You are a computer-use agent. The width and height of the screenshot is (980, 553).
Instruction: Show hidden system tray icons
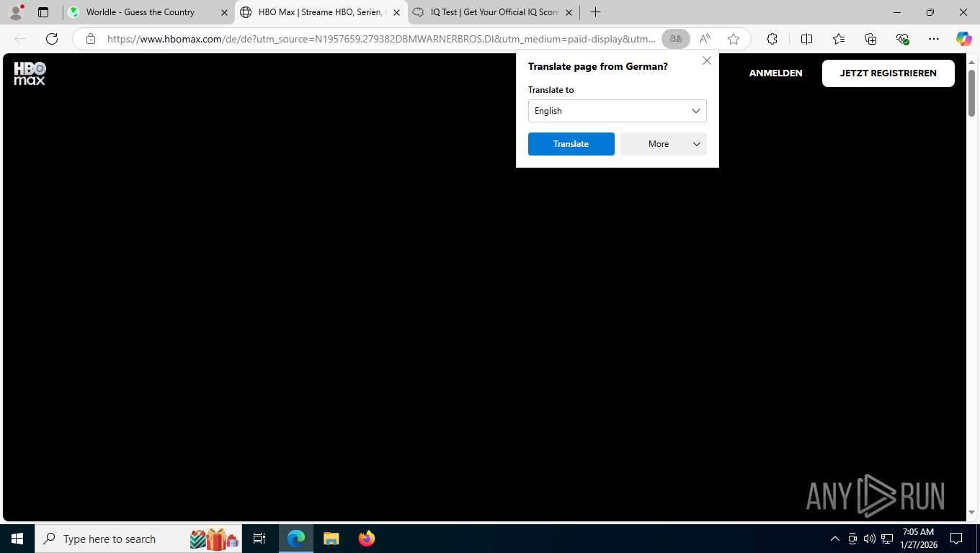835,539
